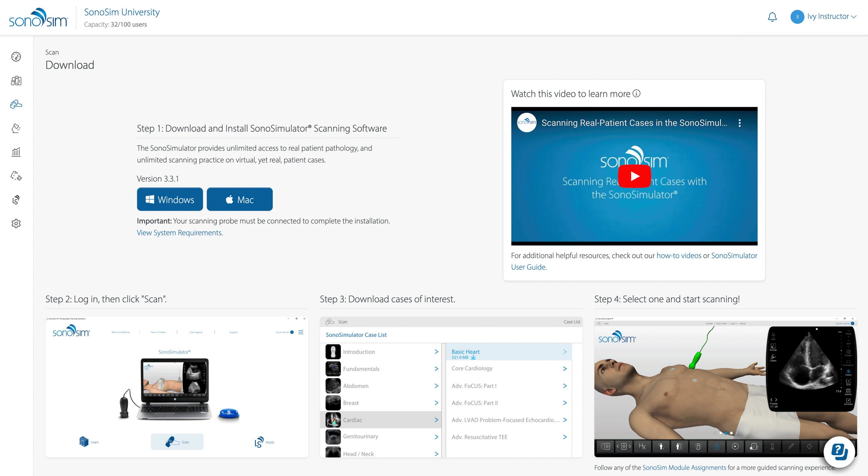Open the how-to videos link
This screenshot has width=868, height=476.
click(x=678, y=256)
